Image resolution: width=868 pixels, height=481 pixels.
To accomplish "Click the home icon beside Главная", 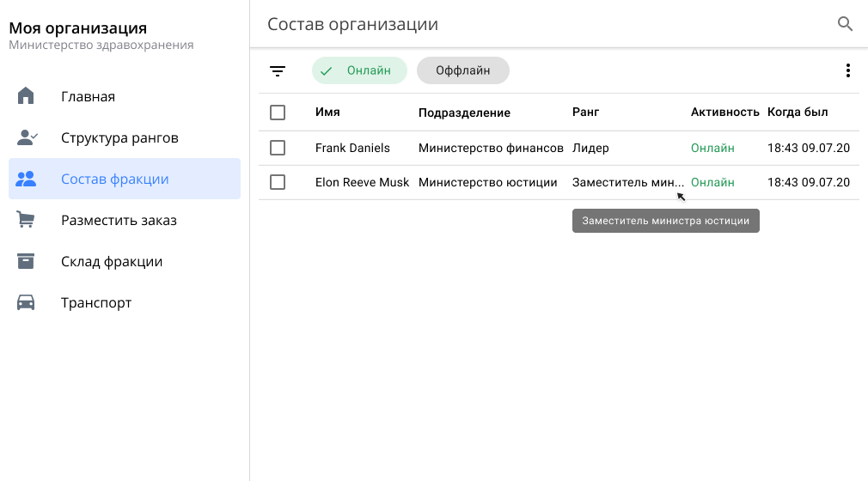I will [26, 96].
